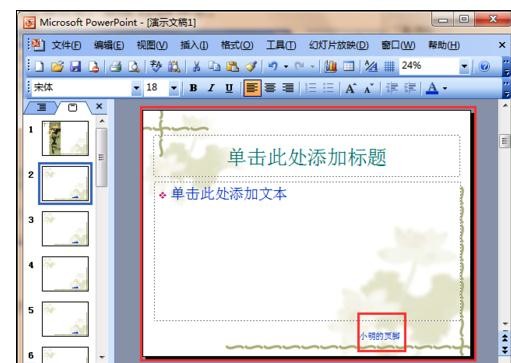Open the 视图(V) menu

[x=152, y=45]
